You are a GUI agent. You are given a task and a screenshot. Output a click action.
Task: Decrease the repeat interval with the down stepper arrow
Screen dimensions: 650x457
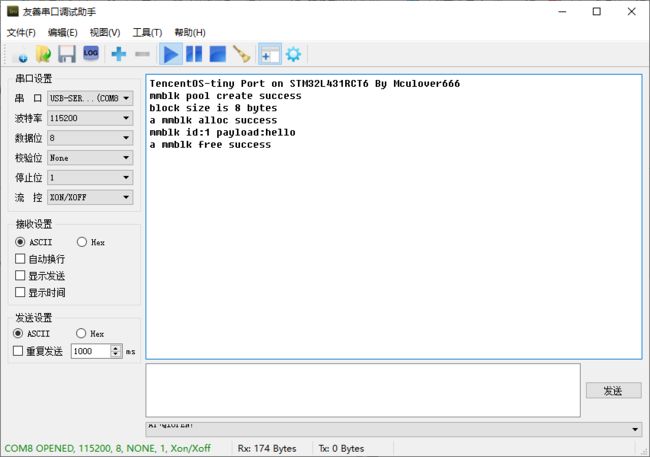pyautogui.click(x=116, y=355)
